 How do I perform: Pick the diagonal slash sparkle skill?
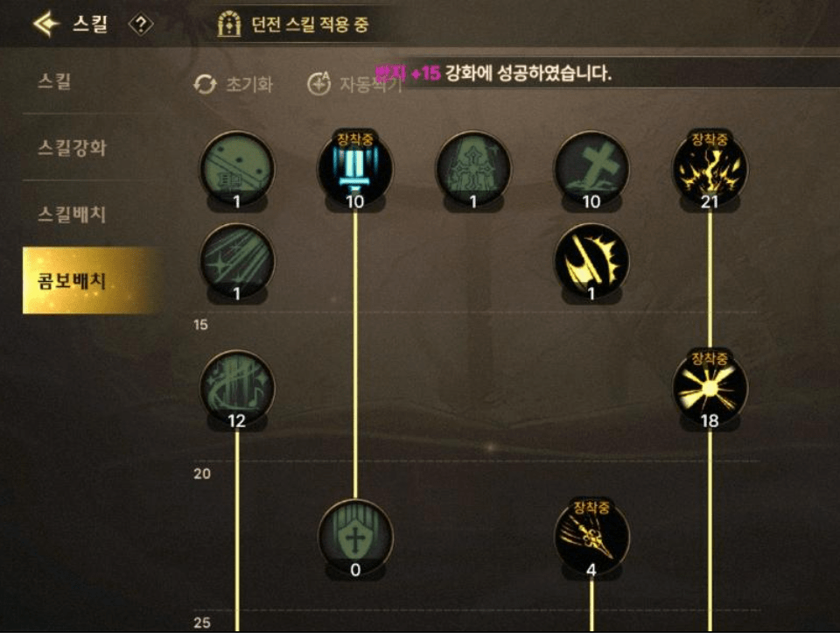pos(237,262)
